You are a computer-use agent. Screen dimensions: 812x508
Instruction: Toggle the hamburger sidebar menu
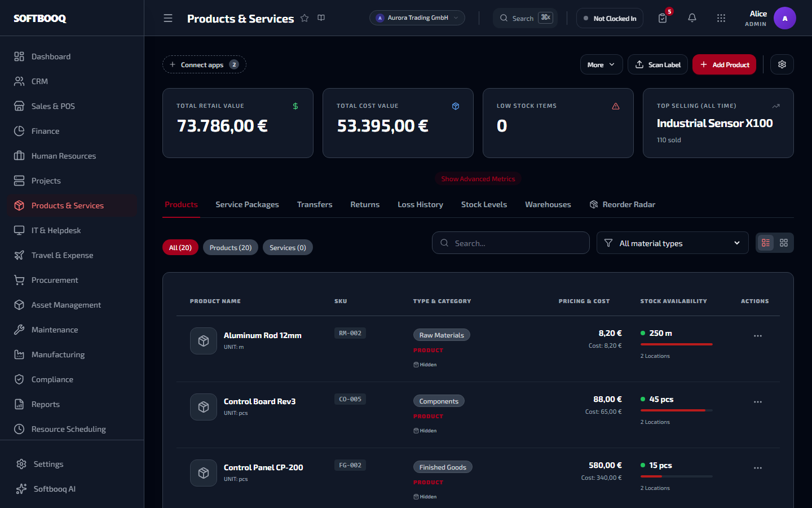[168, 18]
